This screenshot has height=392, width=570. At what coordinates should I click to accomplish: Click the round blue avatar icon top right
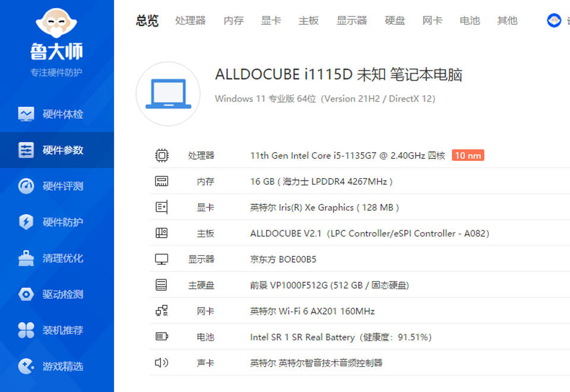[x=554, y=20]
